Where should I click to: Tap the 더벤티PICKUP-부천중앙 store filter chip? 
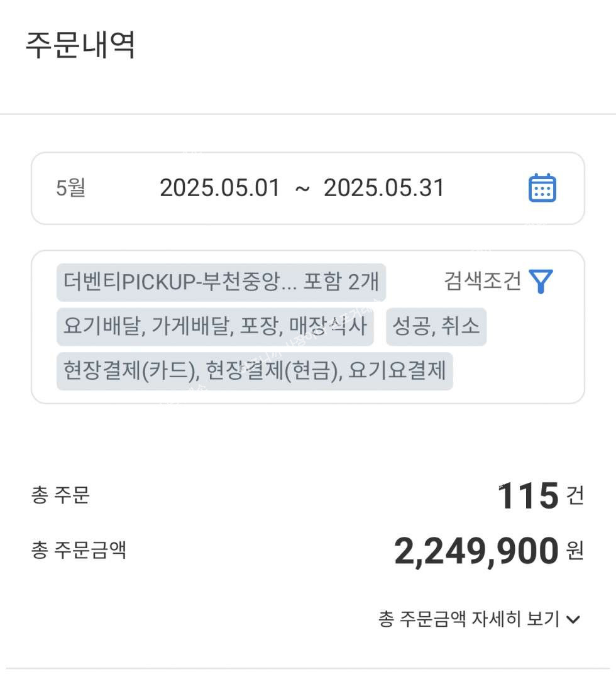(x=221, y=282)
